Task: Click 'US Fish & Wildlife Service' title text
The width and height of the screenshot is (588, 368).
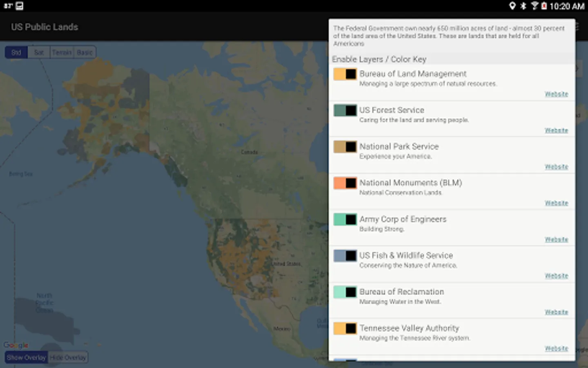Action: 406,256
